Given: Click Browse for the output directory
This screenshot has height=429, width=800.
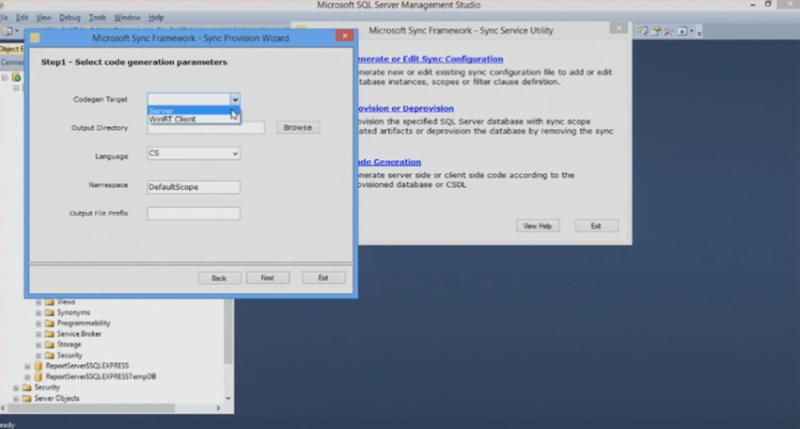Looking at the screenshot, I should click(298, 128).
